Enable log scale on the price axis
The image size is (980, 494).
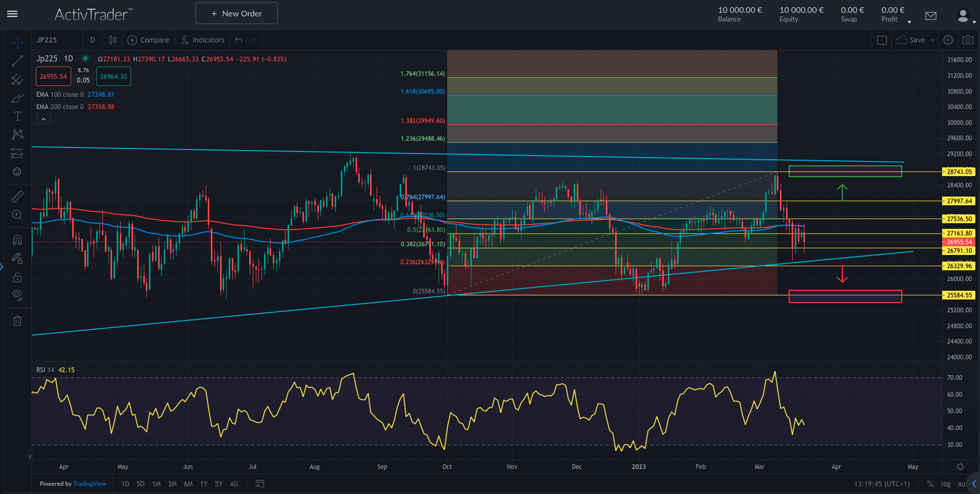point(946,483)
